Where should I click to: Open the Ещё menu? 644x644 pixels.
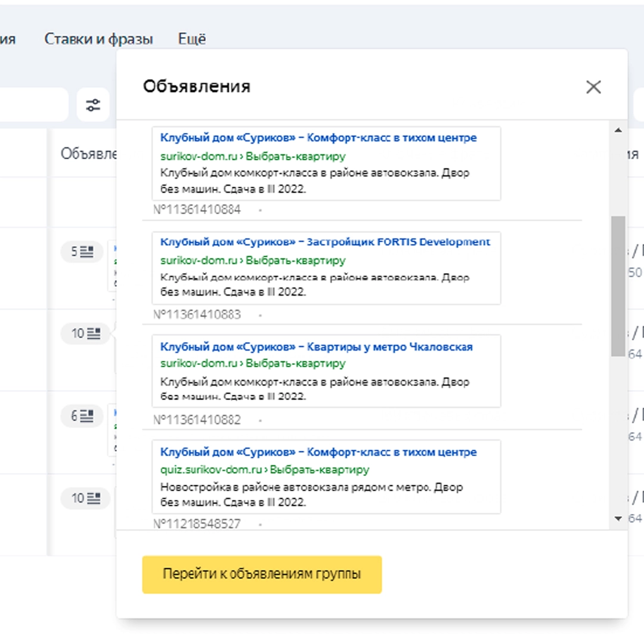(x=192, y=39)
